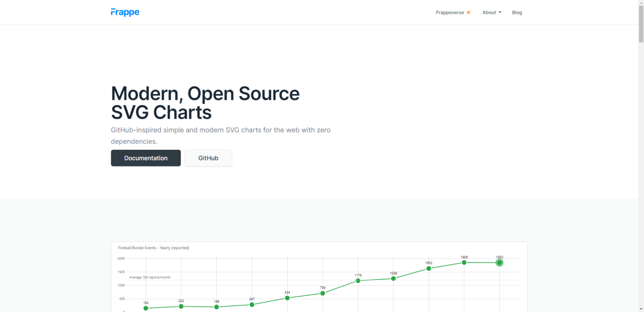
Task: Click the Frappeverse sparkle icon
Action: (469, 12)
